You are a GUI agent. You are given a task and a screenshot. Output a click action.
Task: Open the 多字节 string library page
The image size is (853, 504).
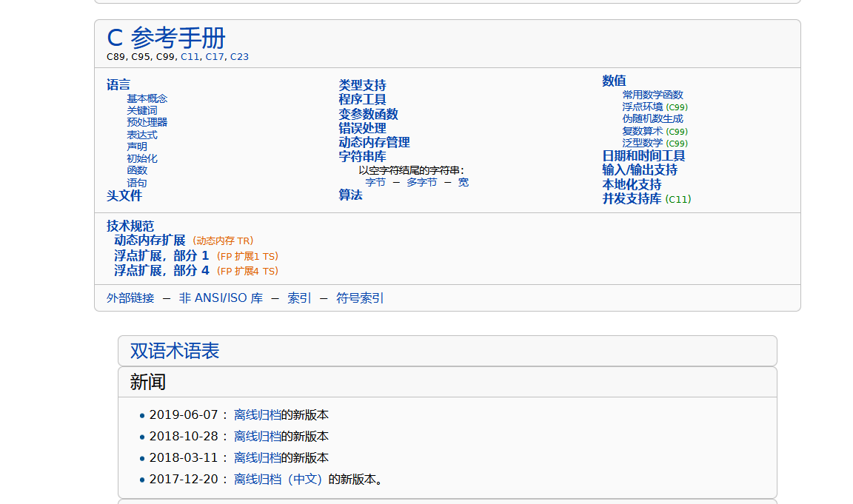(x=422, y=181)
